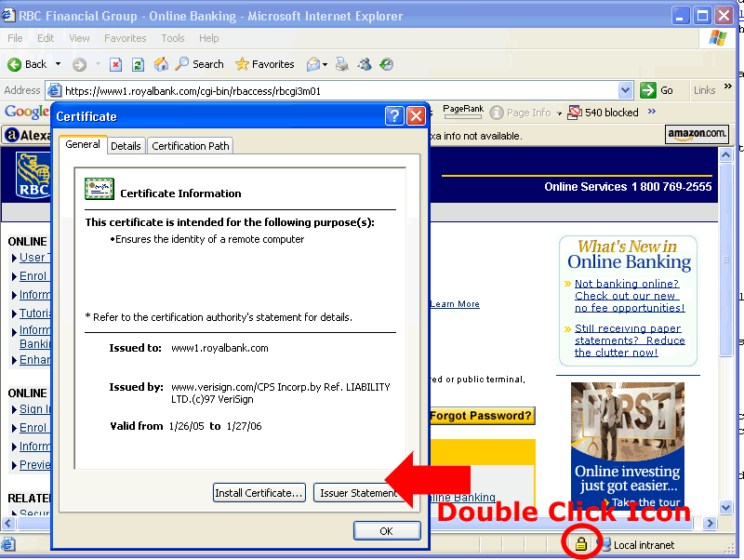This screenshot has width=744, height=560.
Task: Open the User sidebar link
Action: 34,258
